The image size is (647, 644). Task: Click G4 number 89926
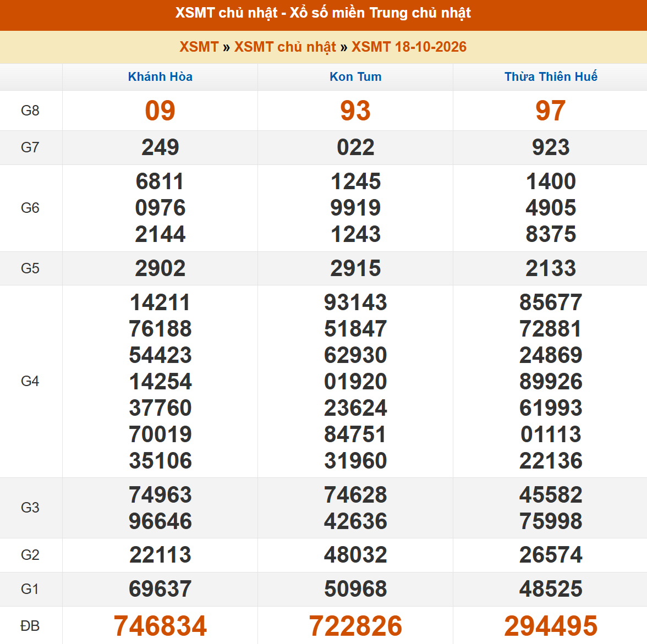click(x=551, y=382)
